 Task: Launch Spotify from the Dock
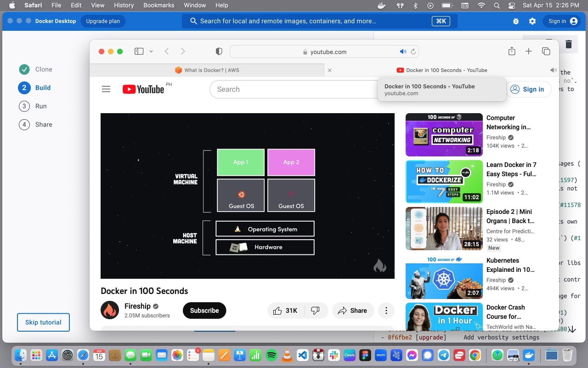click(x=271, y=355)
